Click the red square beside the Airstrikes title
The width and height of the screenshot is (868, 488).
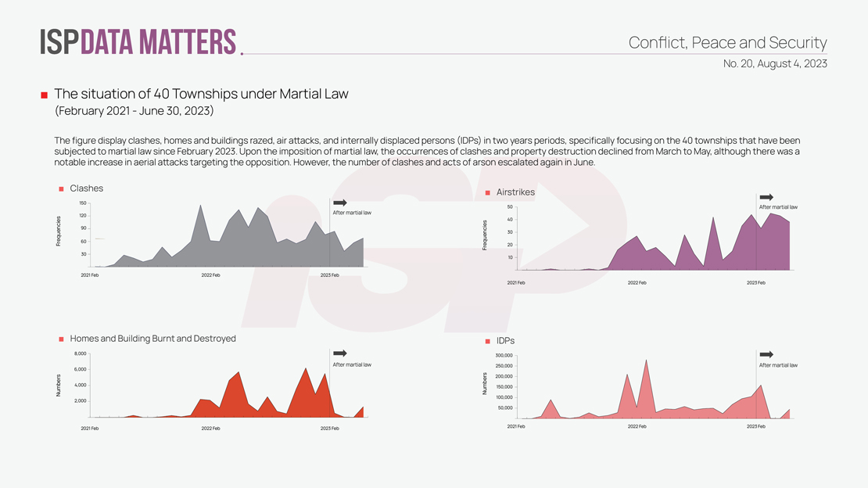487,192
